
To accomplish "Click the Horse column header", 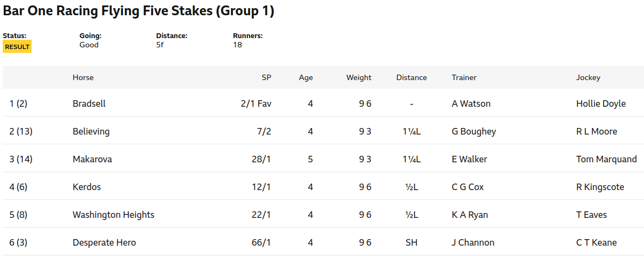I will (83, 77).
